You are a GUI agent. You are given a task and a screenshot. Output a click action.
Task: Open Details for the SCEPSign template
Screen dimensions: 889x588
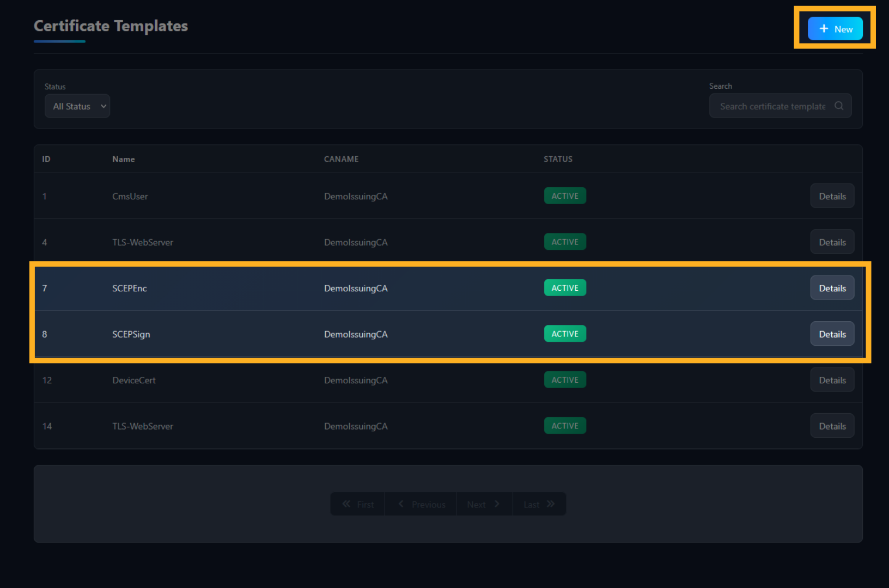(832, 333)
